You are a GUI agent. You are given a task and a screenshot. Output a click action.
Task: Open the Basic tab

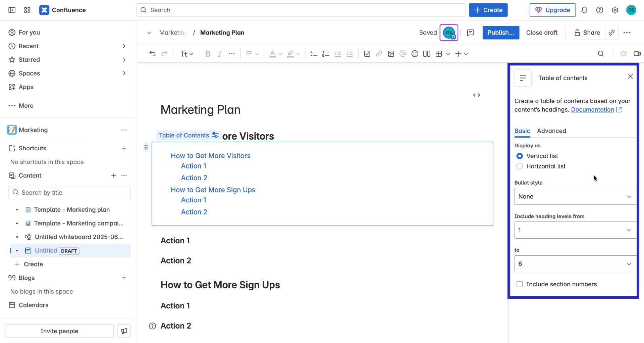pyautogui.click(x=522, y=131)
